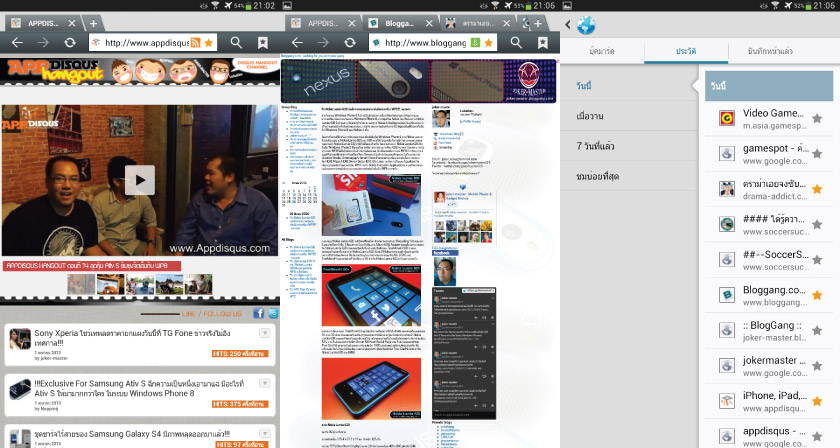Add a new tab in bloggang browser window
Viewport: 840px width, 448px height.
538,24
